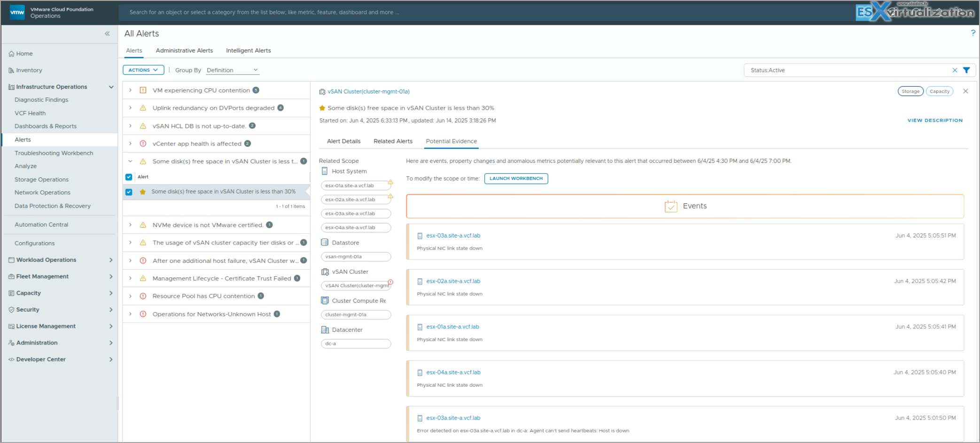980x443 pixels.
Task: Open Troubleshooting Workbench in sidebar
Action: (54, 153)
